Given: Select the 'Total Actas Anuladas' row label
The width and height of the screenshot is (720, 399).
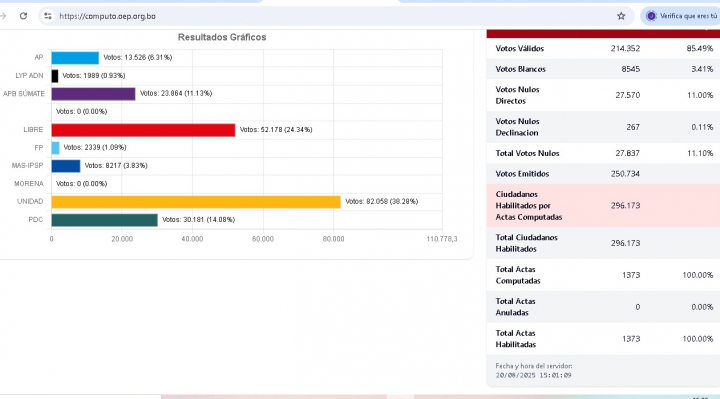Looking at the screenshot, I should coord(516,307).
